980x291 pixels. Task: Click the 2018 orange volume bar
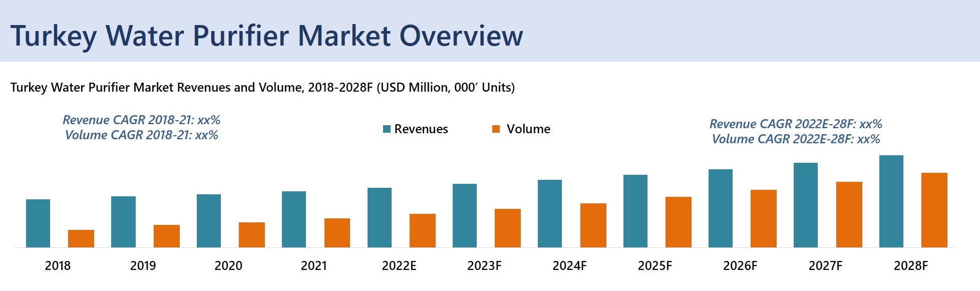click(81, 238)
